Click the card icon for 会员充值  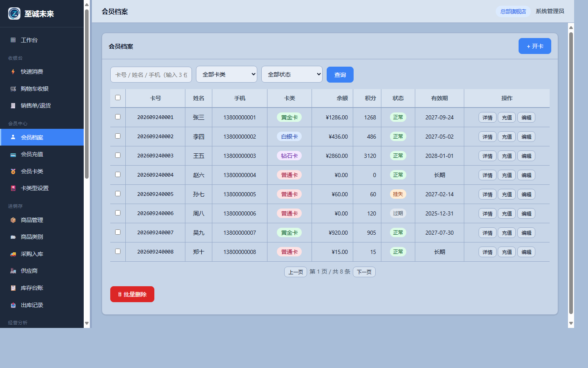[13, 154]
